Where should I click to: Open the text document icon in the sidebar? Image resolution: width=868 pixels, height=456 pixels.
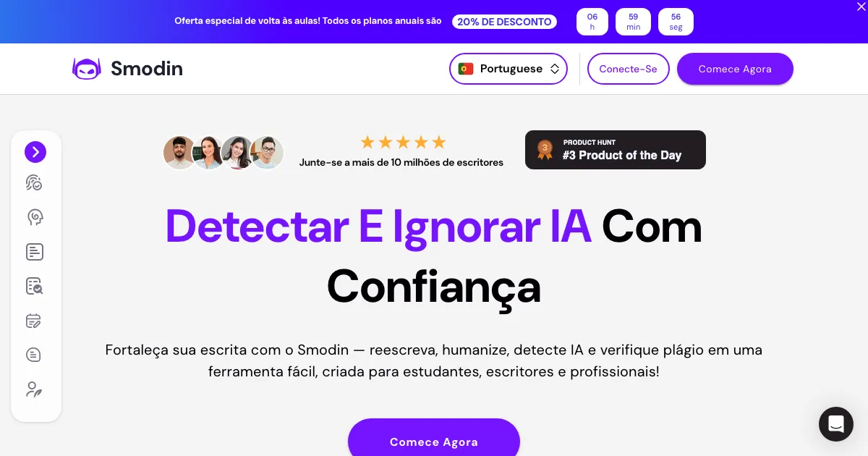pyautogui.click(x=35, y=252)
